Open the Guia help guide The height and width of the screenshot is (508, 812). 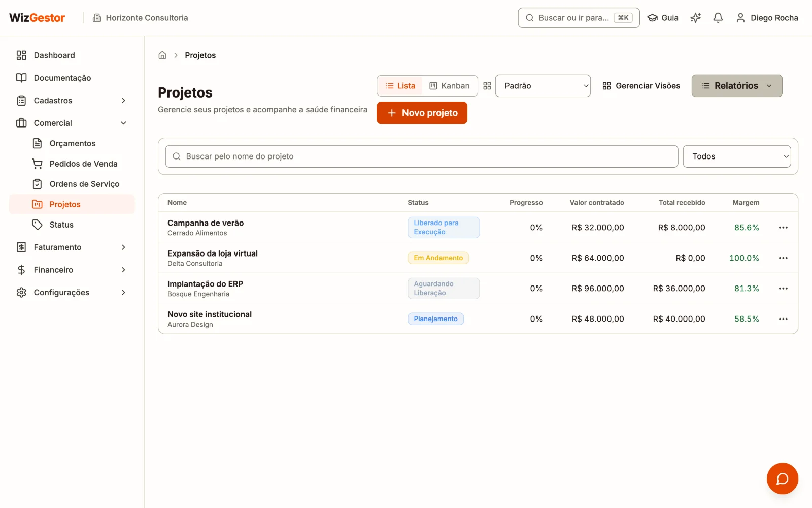point(663,18)
